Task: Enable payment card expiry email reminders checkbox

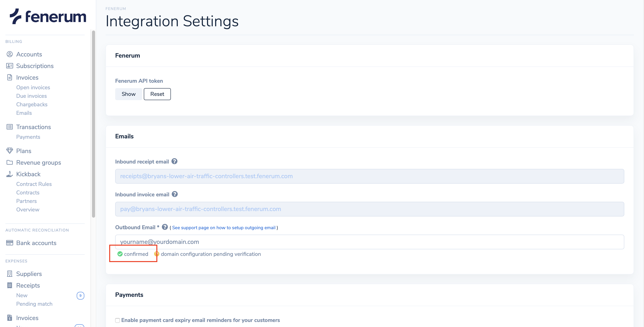Action: click(x=118, y=320)
